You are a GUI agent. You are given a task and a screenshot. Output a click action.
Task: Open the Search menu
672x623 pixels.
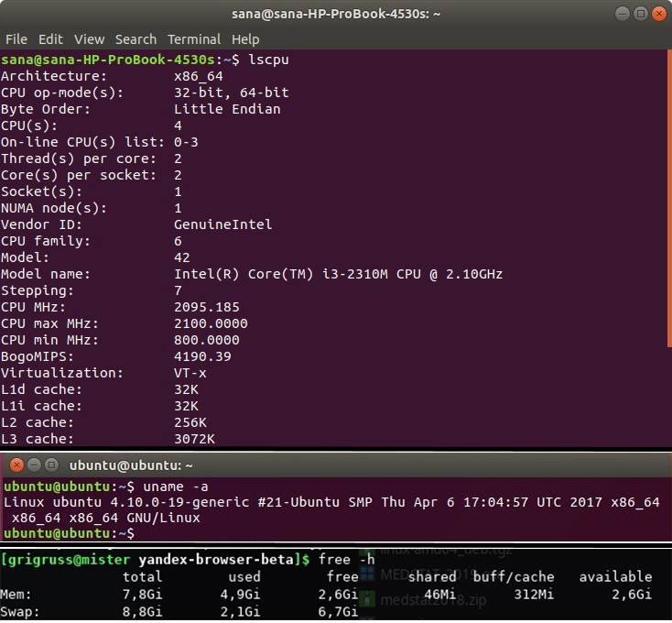[x=135, y=39]
